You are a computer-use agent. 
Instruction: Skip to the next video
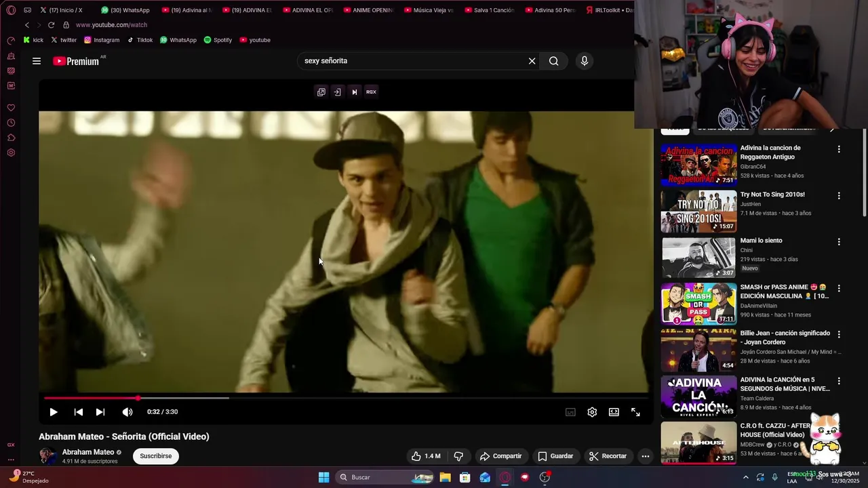(x=100, y=412)
